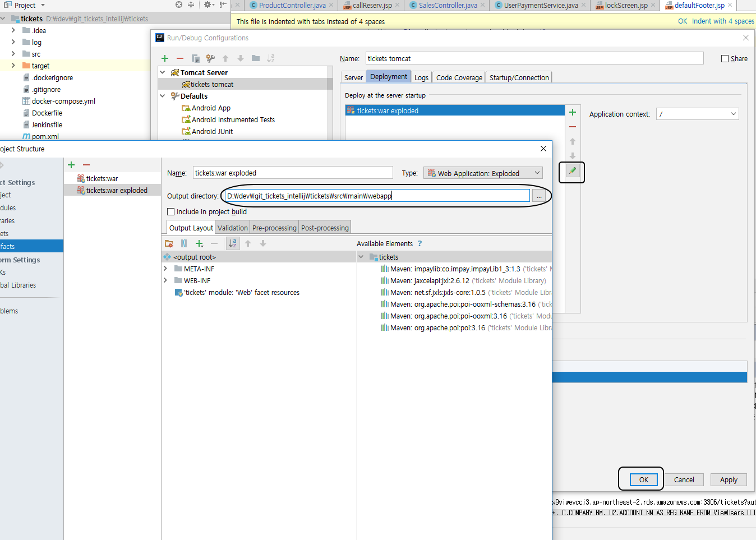756x540 pixels.
Task: Click the Indent with 4 spaces link
Action: tap(723, 21)
